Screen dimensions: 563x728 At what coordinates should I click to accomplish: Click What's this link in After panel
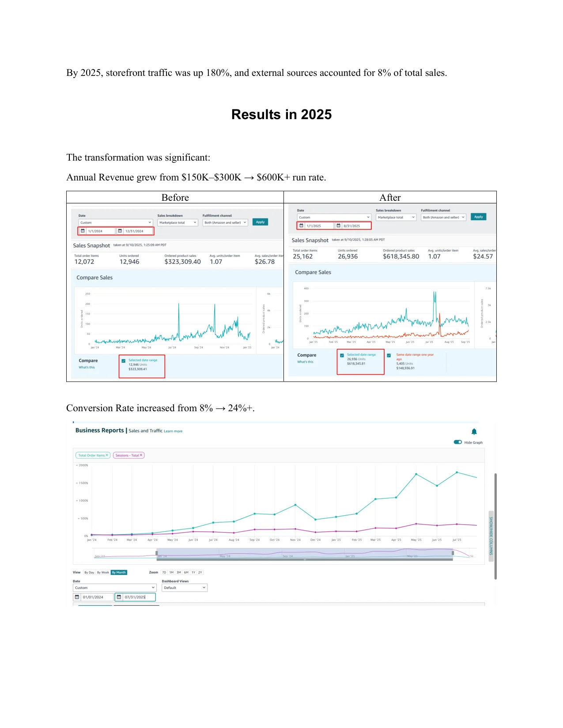click(x=305, y=362)
